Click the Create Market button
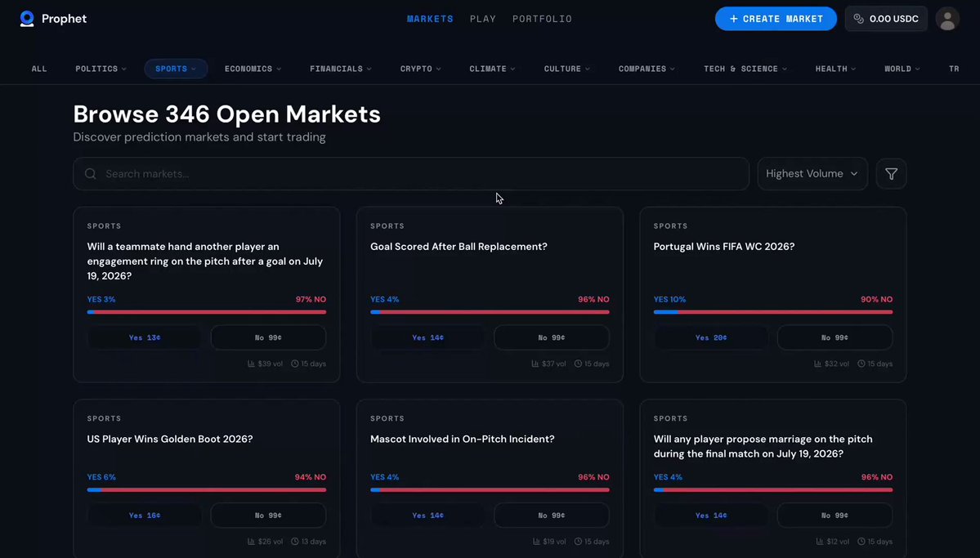This screenshot has width=980, height=558. [776, 19]
